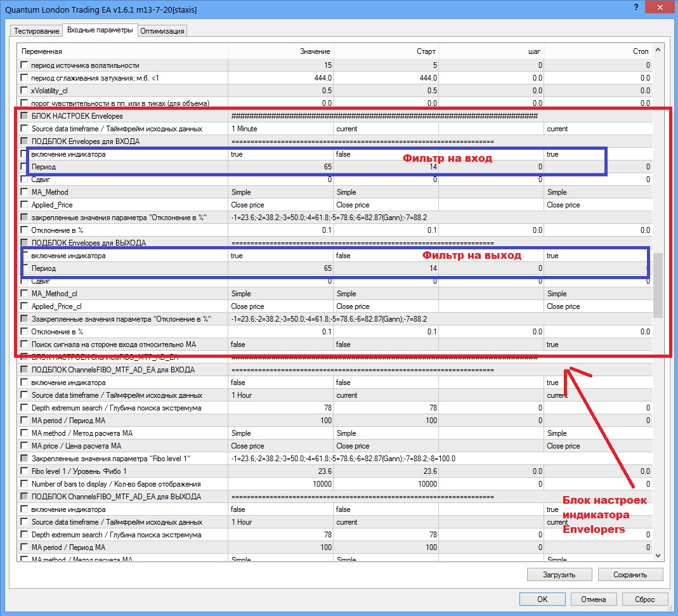Open the 1 Minute timeframe value dropdown

[280, 129]
